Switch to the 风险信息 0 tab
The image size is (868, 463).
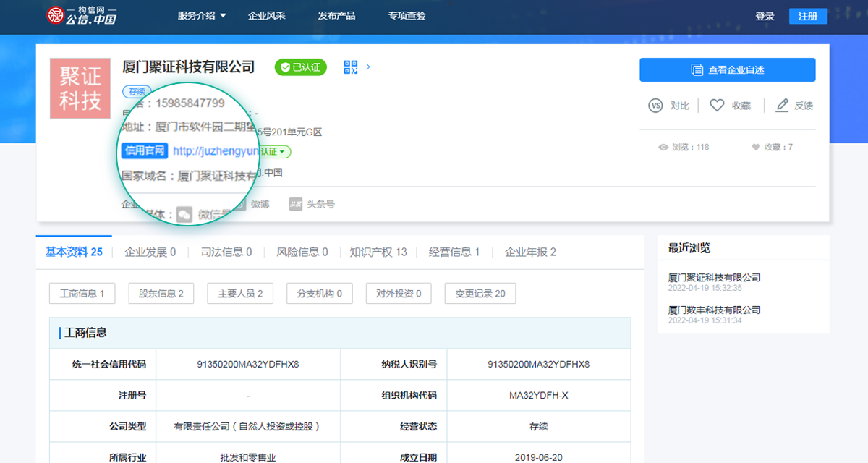[x=302, y=252]
